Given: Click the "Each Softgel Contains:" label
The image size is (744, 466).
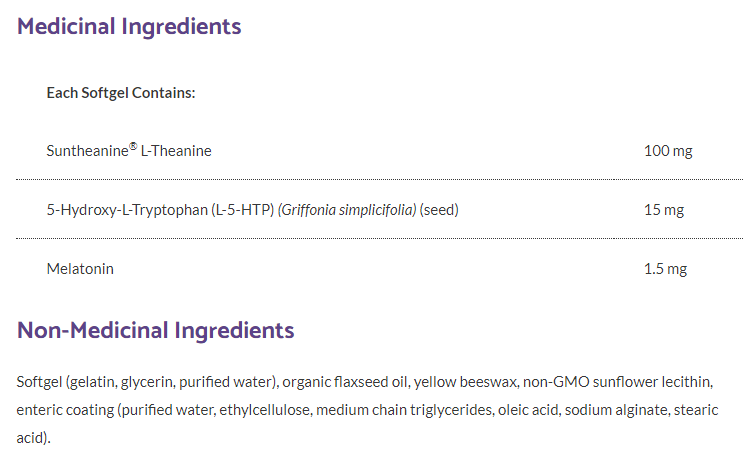Looking at the screenshot, I should [x=120, y=93].
